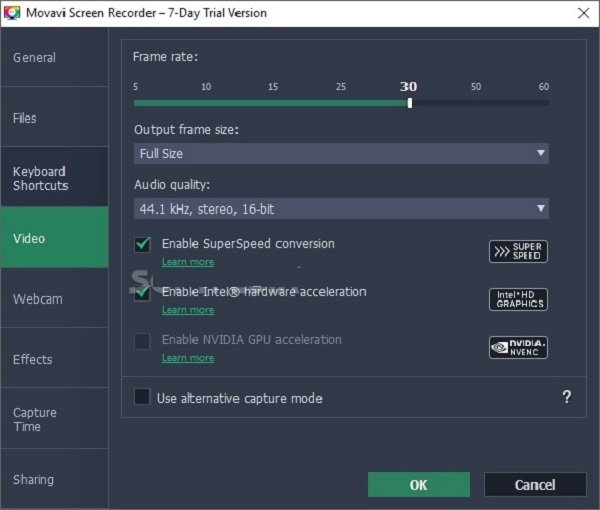
Task: Click the Cancel button
Action: click(x=535, y=485)
